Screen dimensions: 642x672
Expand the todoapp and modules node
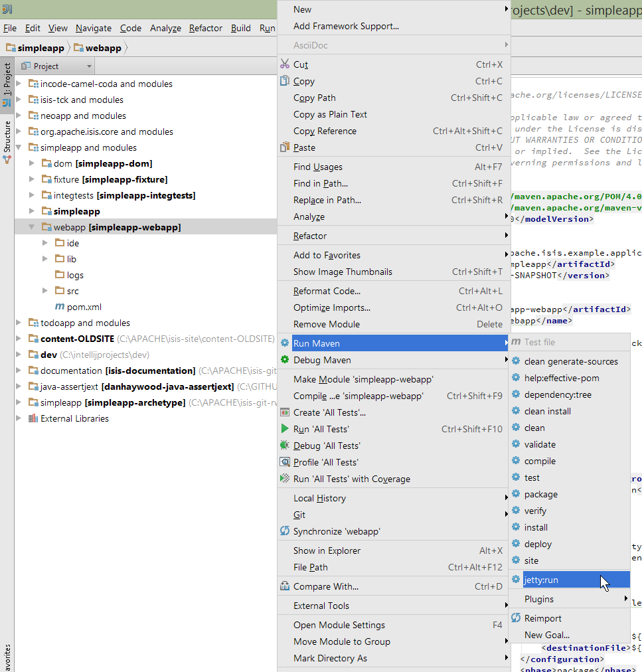point(19,323)
